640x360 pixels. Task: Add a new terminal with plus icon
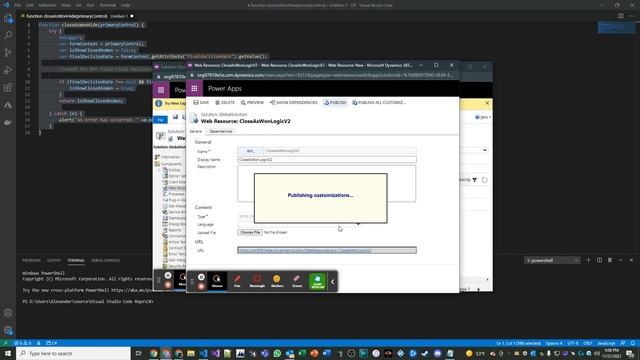pos(588,260)
